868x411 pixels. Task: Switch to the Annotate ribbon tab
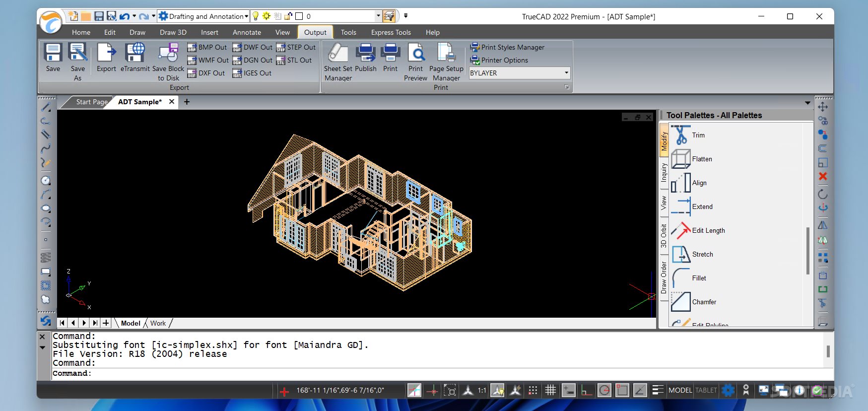tap(247, 32)
